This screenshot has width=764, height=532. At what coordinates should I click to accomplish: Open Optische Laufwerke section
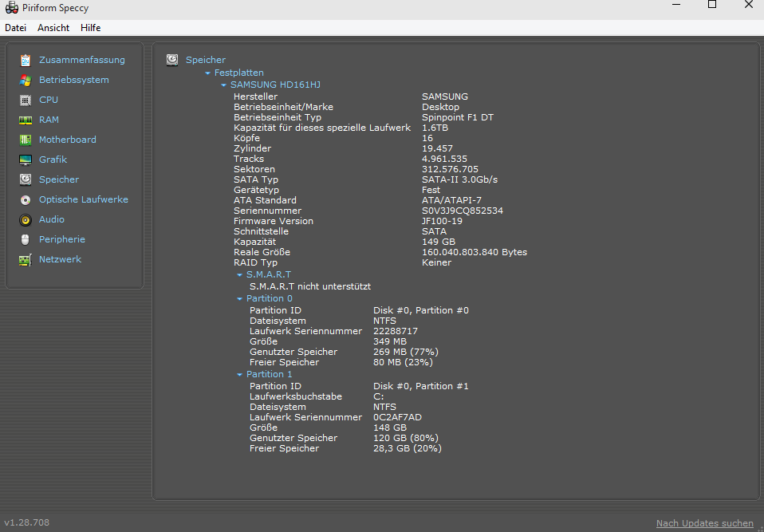point(84,199)
